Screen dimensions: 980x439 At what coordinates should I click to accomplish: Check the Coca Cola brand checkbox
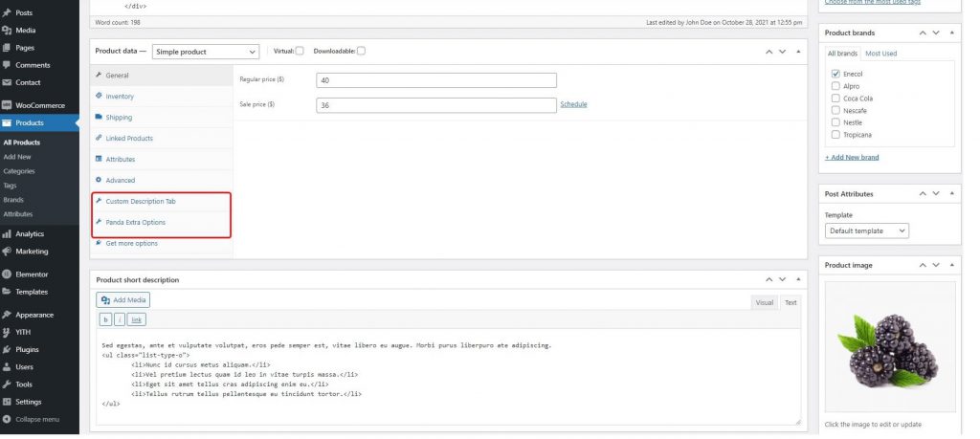(835, 99)
